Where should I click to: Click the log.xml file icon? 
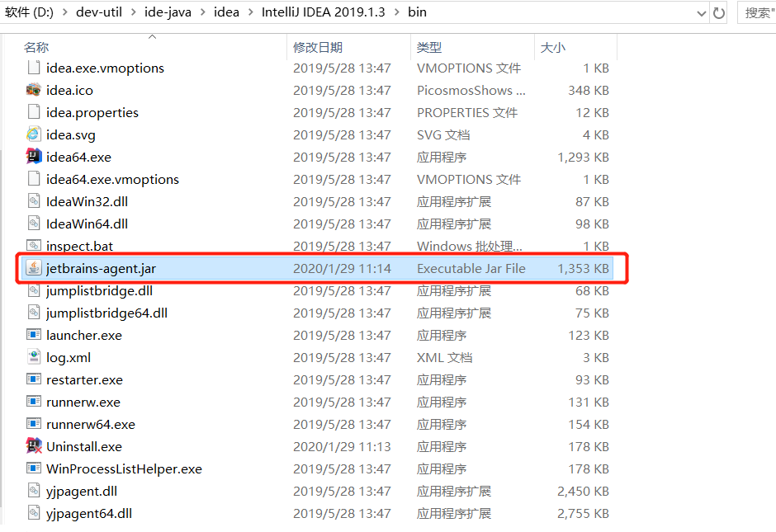point(34,357)
